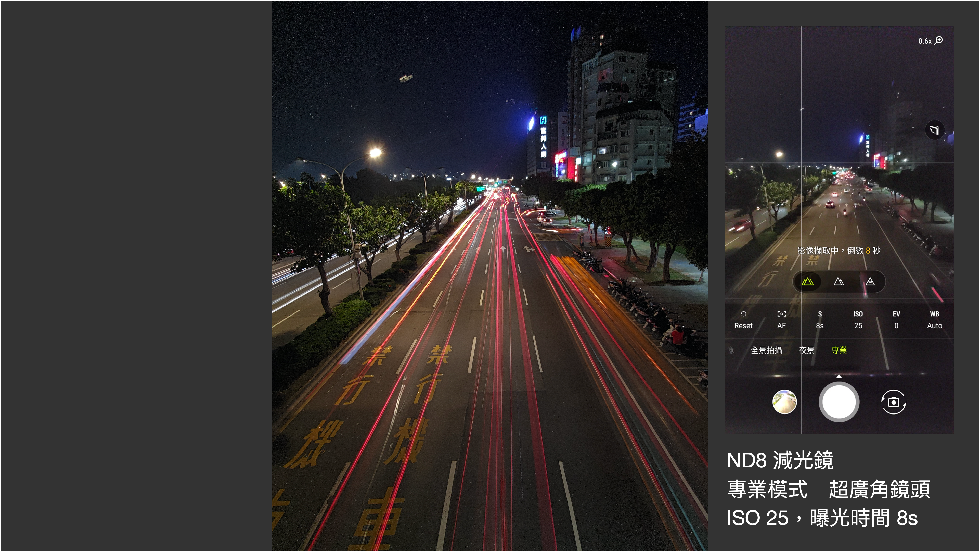980x552 pixels.
Task: Tap the flip camera module icon
Action: click(934, 130)
